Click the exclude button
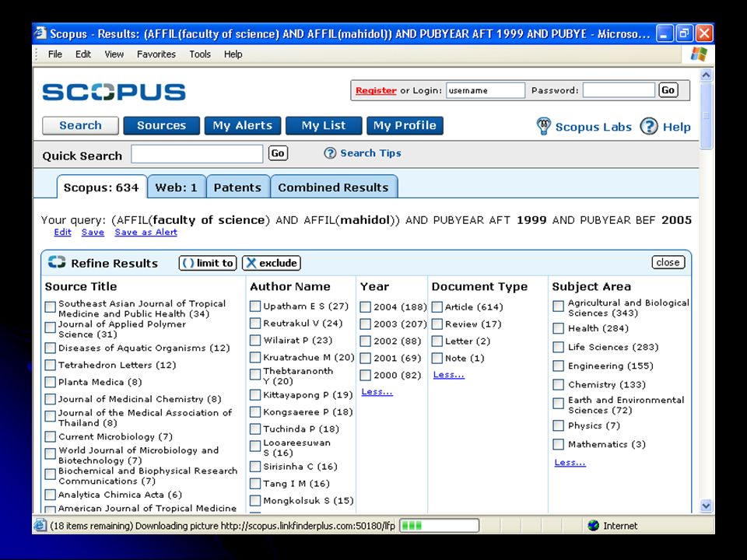Viewport: 747px width, 560px height. [272, 263]
